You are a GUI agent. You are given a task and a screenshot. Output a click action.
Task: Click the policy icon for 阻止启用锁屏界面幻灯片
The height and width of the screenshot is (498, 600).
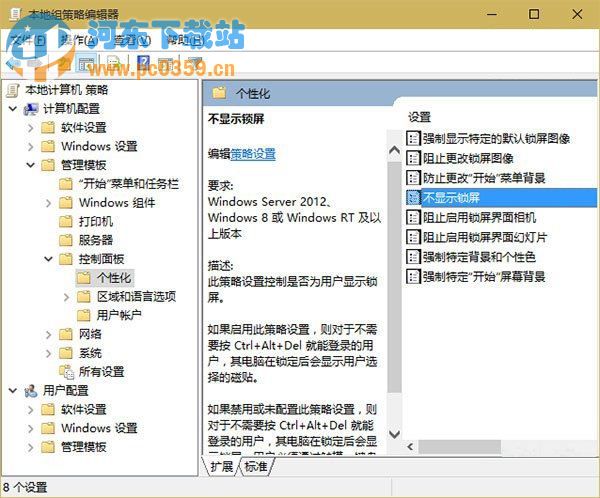(x=413, y=237)
